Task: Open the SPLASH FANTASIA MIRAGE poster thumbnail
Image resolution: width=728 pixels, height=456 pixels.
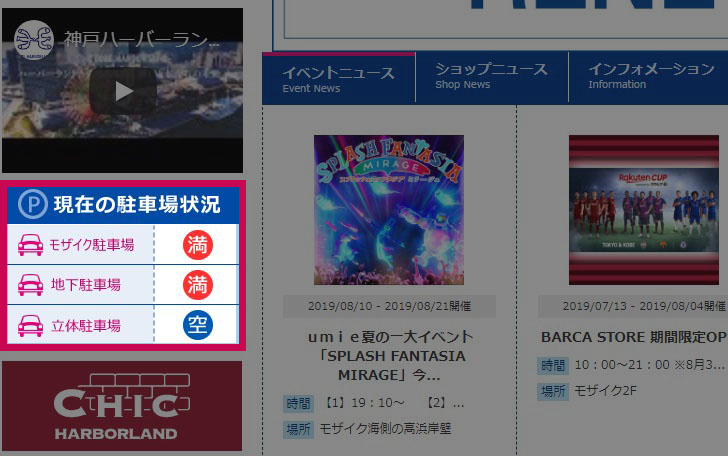Action: coord(389,210)
